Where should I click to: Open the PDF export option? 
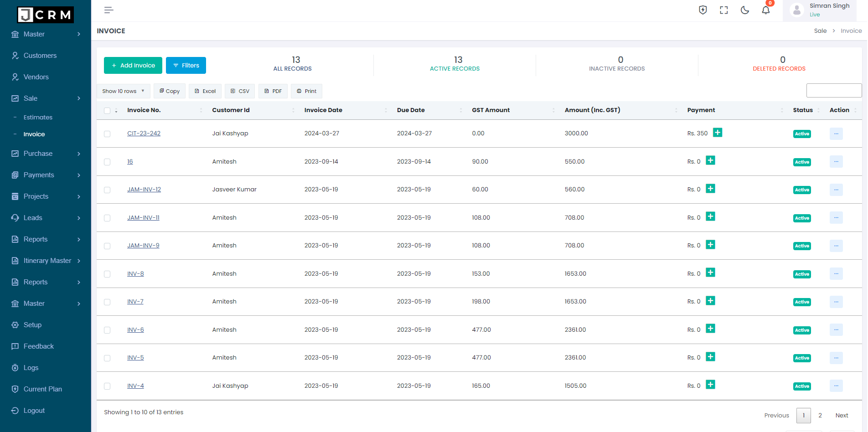(x=273, y=91)
